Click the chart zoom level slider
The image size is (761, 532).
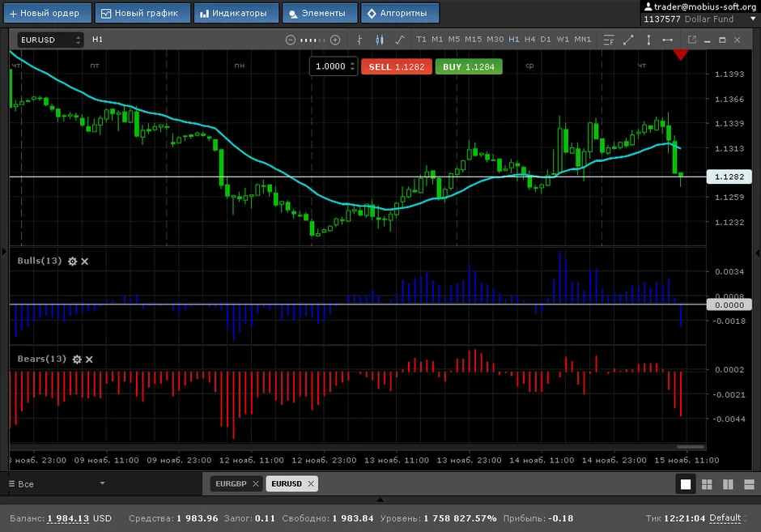(x=312, y=40)
